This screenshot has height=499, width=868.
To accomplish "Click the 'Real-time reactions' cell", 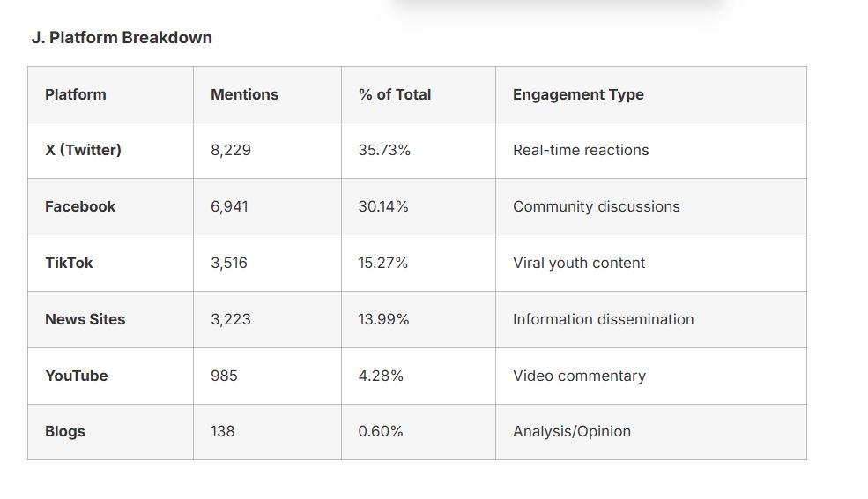I will point(581,150).
